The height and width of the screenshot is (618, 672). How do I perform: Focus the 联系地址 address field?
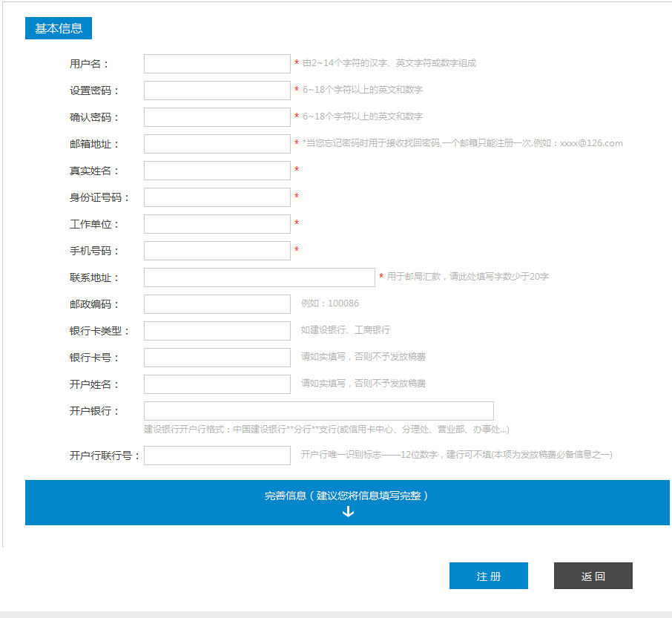[260, 277]
